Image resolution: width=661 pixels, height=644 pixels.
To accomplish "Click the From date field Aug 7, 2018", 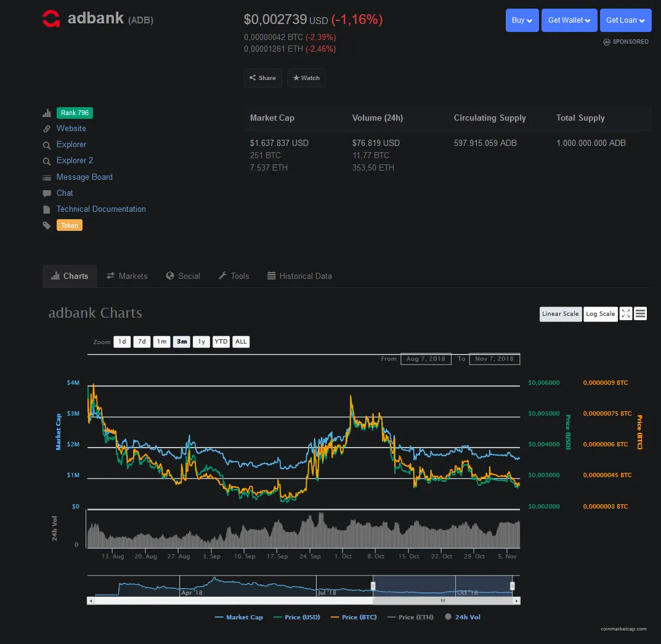I will 426,359.
